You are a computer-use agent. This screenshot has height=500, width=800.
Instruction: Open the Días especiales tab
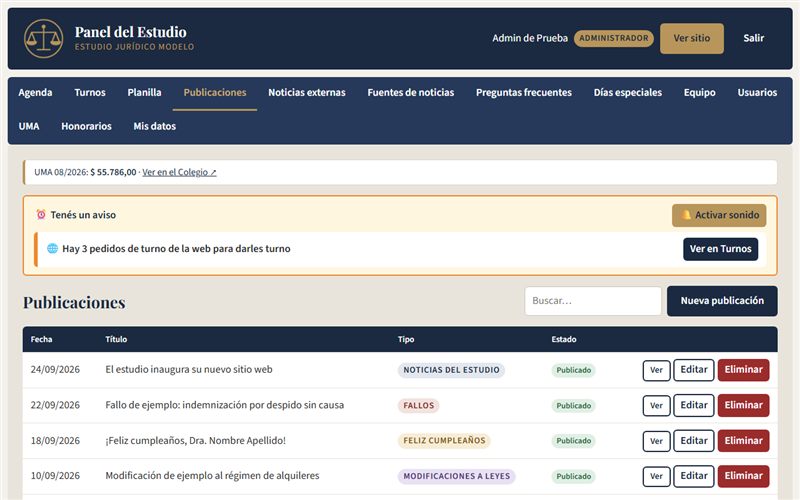coord(628,92)
